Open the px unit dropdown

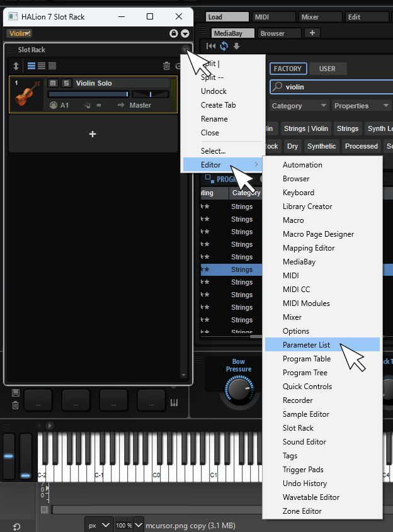click(x=98, y=525)
